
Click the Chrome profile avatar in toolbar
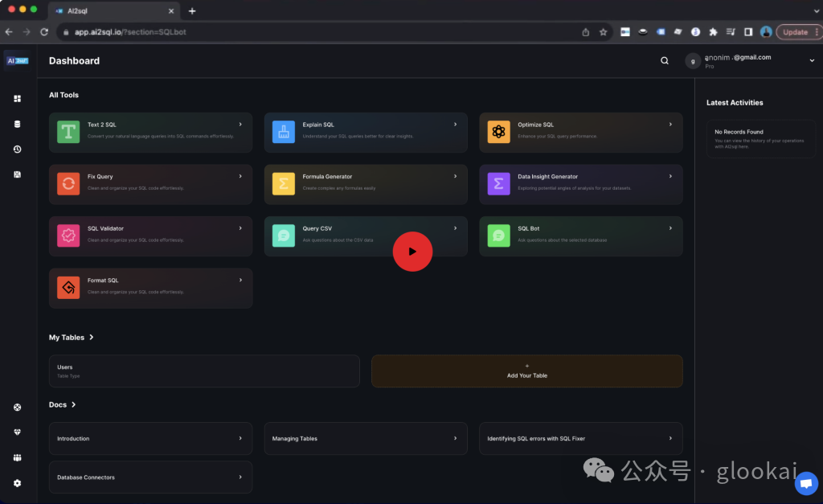[x=766, y=32]
